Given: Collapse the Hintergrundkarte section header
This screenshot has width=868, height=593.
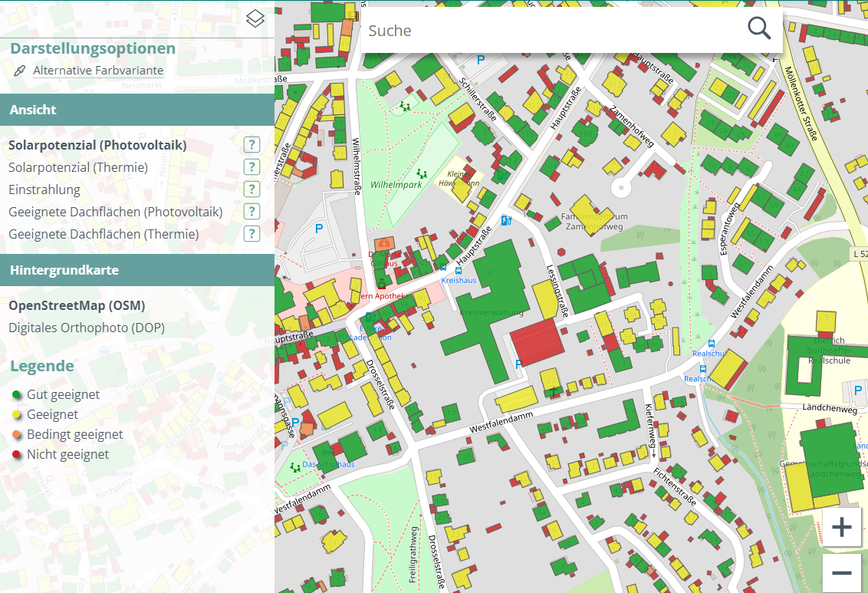Looking at the screenshot, I should pyautogui.click(x=137, y=270).
